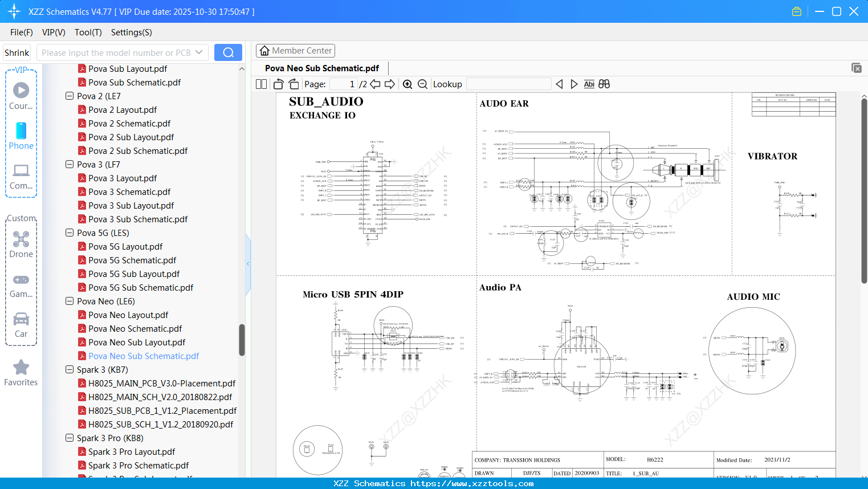The width and height of the screenshot is (868, 489).
Task: Click the briefcase icon in title bar
Action: tap(797, 11)
